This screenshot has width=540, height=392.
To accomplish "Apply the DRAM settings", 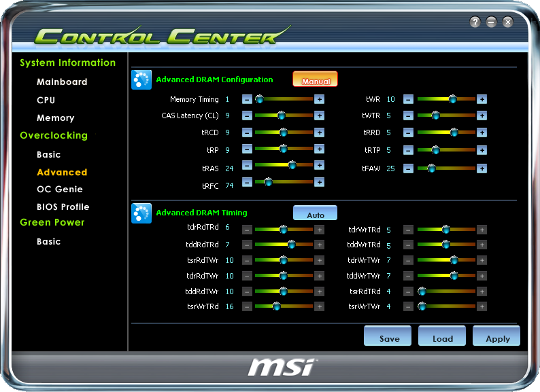I will tap(496, 336).
